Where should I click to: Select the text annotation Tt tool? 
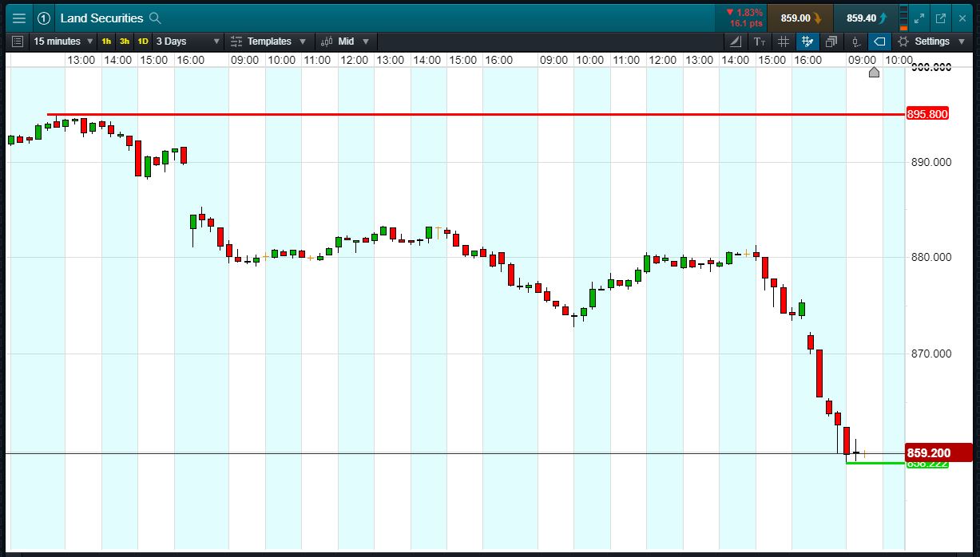760,41
